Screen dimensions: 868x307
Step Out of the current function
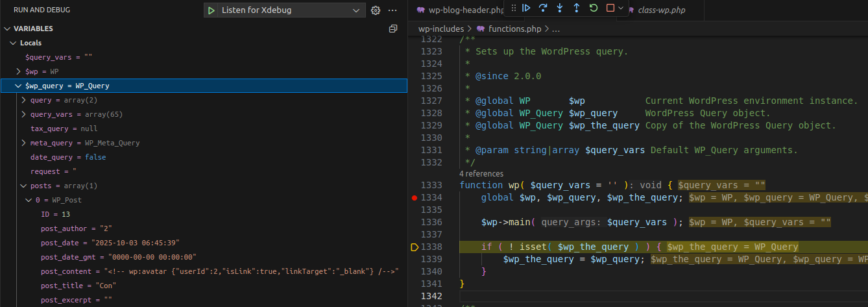pyautogui.click(x=577, y=8)
